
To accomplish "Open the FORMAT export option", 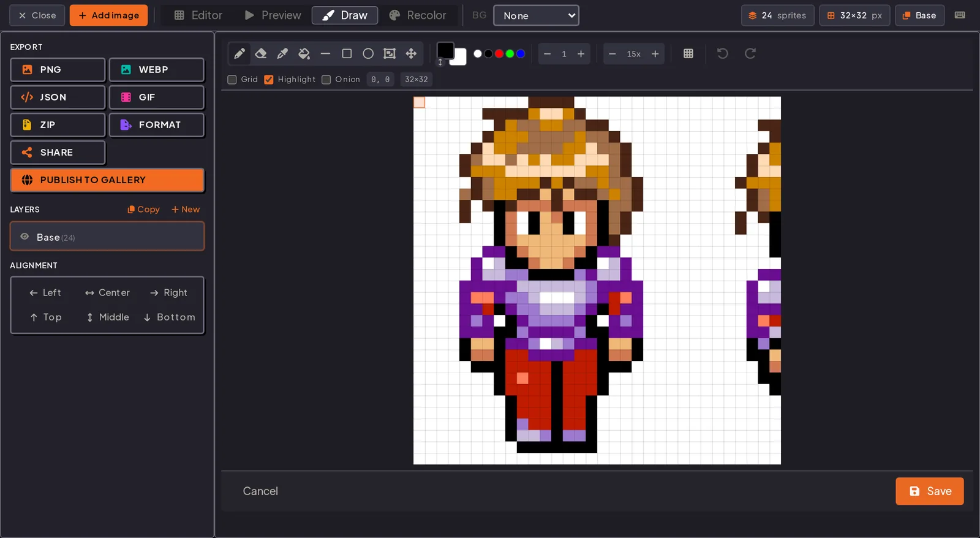I will click(x=156, y=125).
